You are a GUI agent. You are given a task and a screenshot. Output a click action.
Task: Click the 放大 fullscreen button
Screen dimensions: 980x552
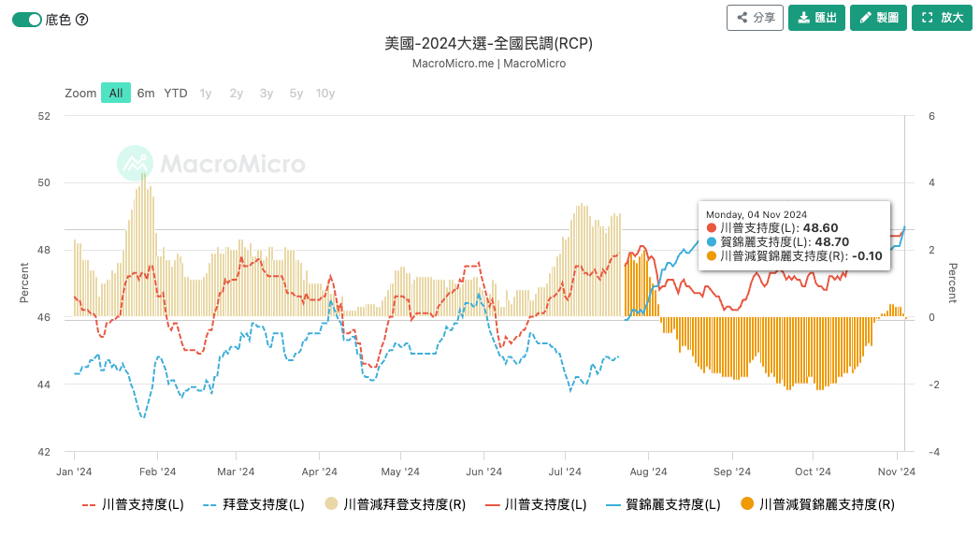(x=942, y=18)
